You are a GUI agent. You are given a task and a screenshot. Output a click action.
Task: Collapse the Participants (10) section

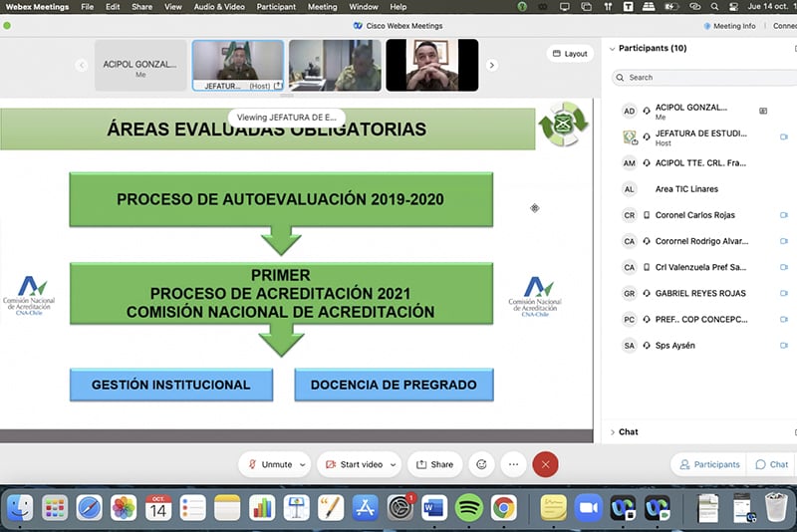coord(611,49)
